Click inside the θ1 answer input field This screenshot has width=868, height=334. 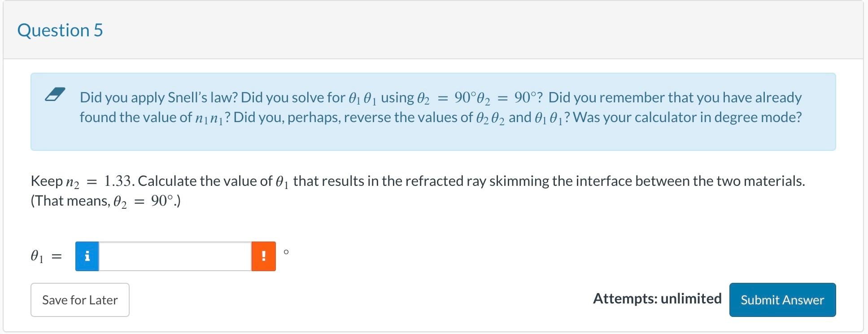[175, 256]
